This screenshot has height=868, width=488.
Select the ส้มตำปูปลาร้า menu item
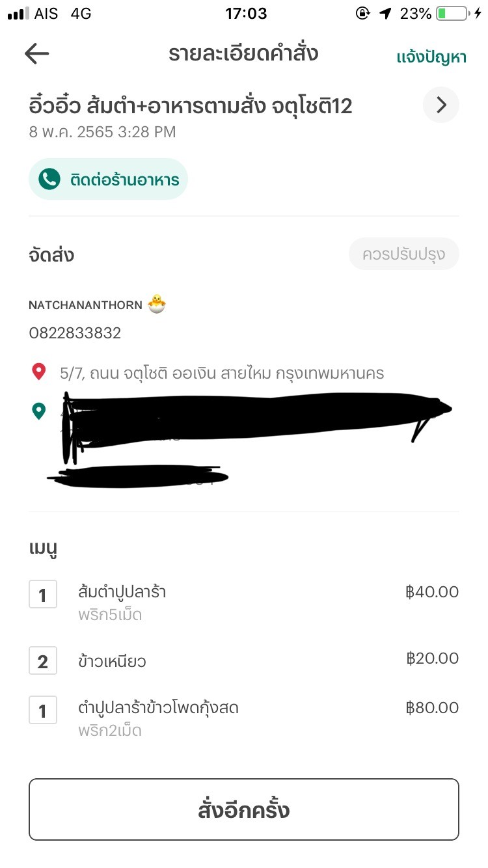(x=122, y=592)
